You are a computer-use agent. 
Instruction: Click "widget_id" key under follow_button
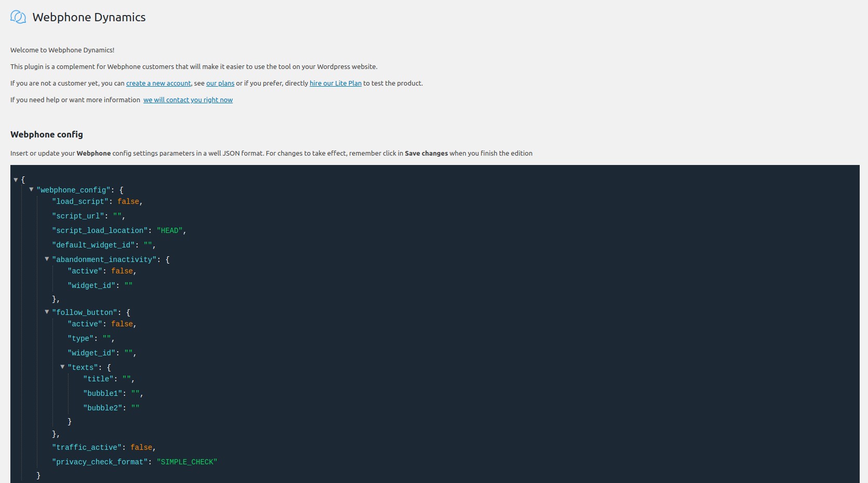pos(91,353)
